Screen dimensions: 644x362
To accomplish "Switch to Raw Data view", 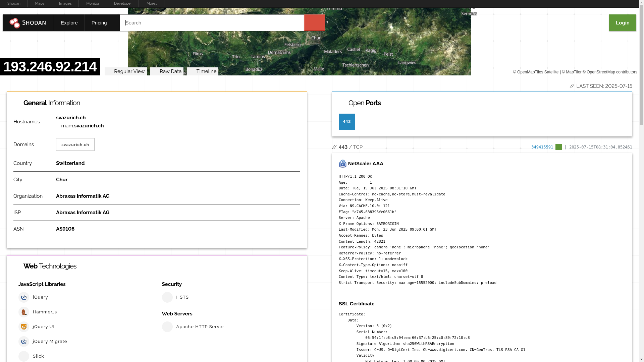I will pos(167,71).
